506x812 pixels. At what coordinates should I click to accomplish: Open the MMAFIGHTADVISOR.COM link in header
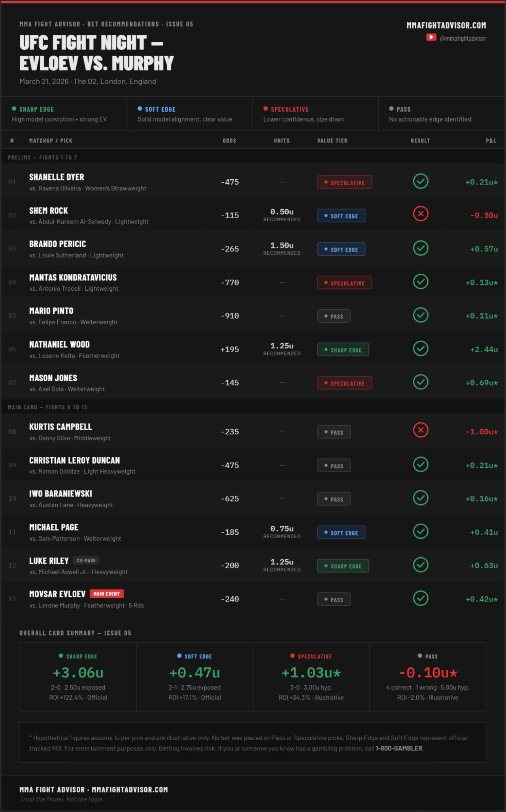click(x=446, y=25)
